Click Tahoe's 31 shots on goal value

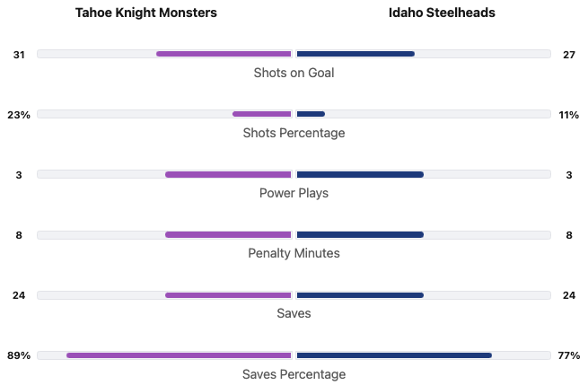(x=19, y=55)
